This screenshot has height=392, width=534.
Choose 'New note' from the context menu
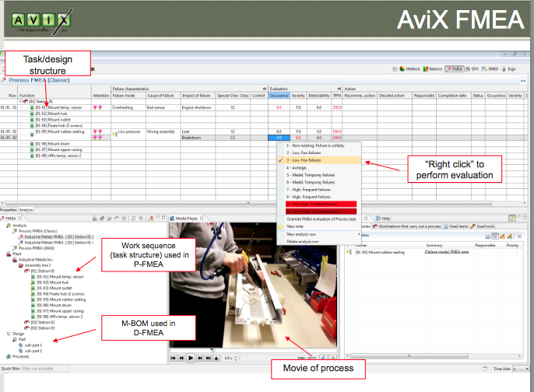click(319, 226)
